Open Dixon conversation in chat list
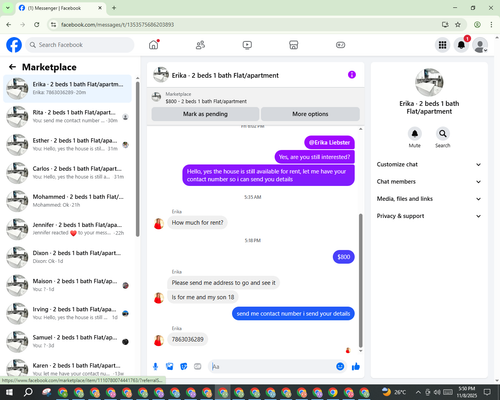500x400 pixels. coord(68,257)
